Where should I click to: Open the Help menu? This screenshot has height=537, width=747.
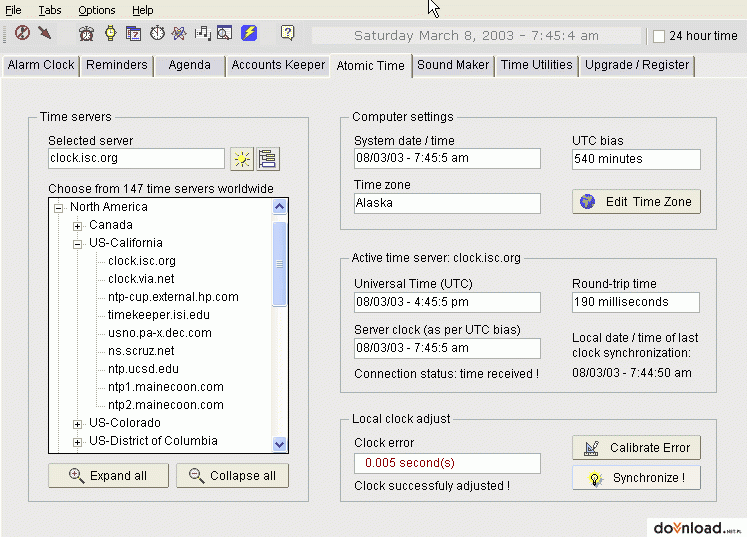coord(142,10)
